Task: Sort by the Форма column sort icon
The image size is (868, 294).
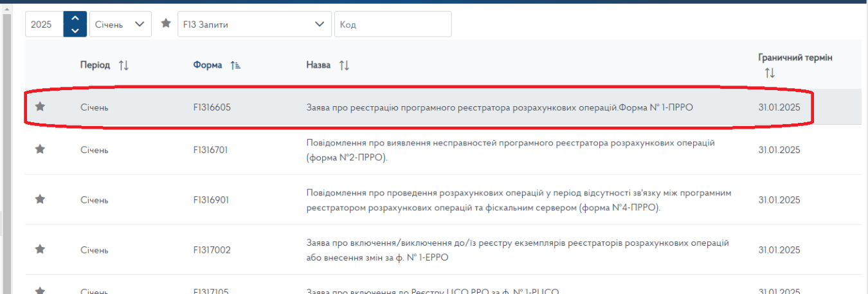Action: coord(235,65)
